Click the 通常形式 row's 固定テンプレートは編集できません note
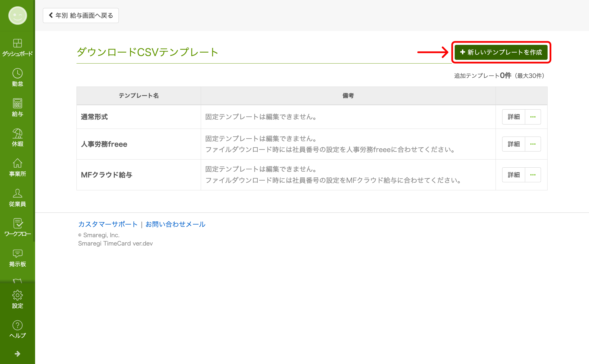Image resolution: width=589 pixels, height=364 pixels. point(261,117)
